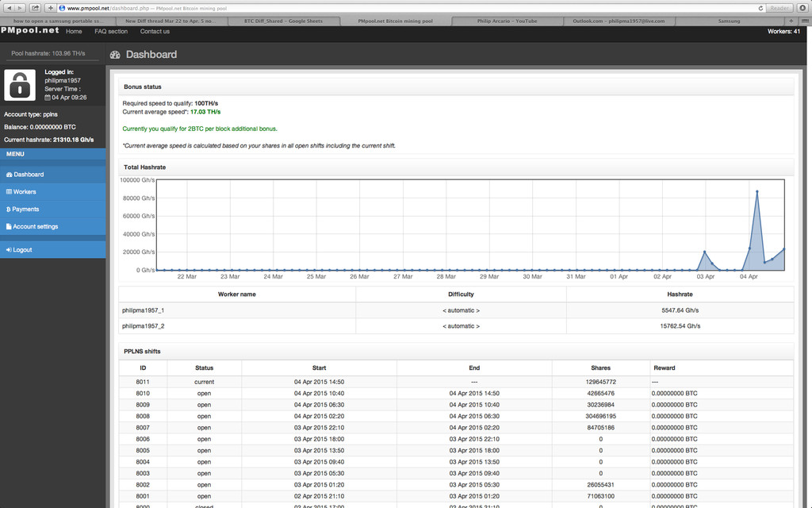
Task: Click the add bookmark plus button
Action: point(50,8)
